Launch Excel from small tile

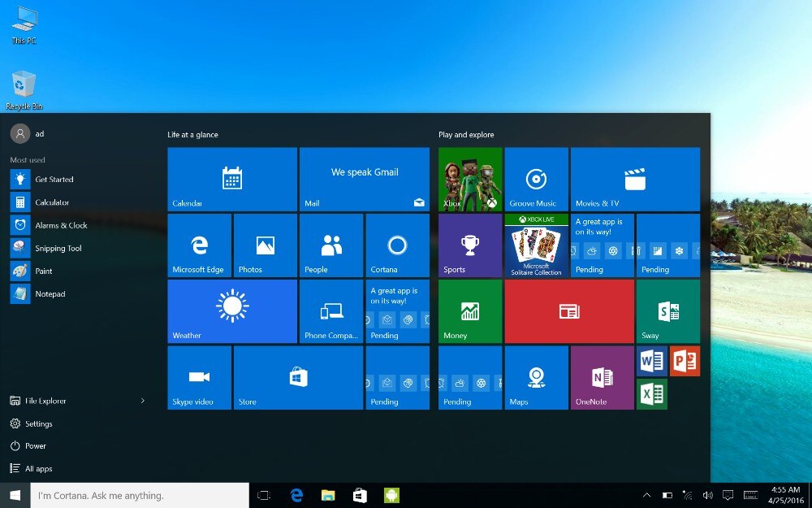[651, 394]
